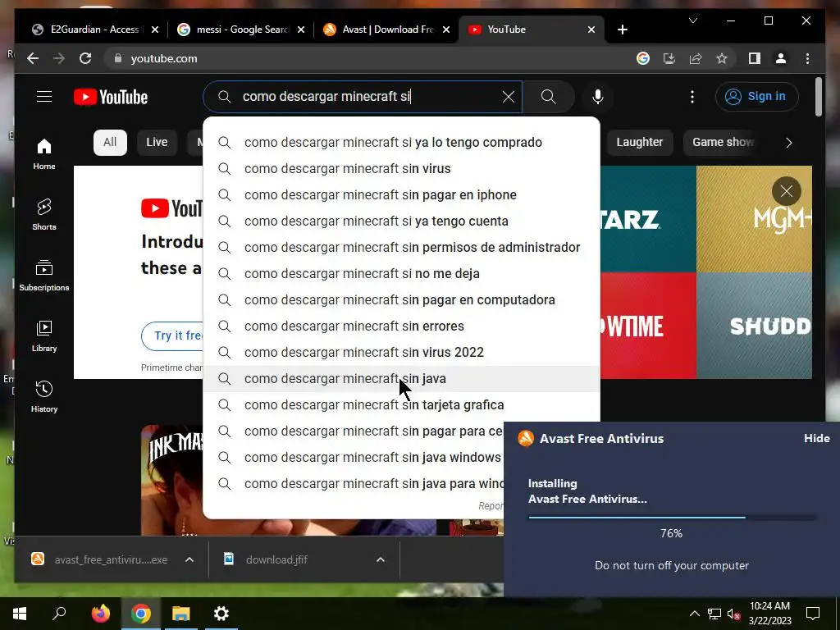Open the tab search dropdown arrow
The height and width of the screenshot is (630, 840).
click(692, 21)
